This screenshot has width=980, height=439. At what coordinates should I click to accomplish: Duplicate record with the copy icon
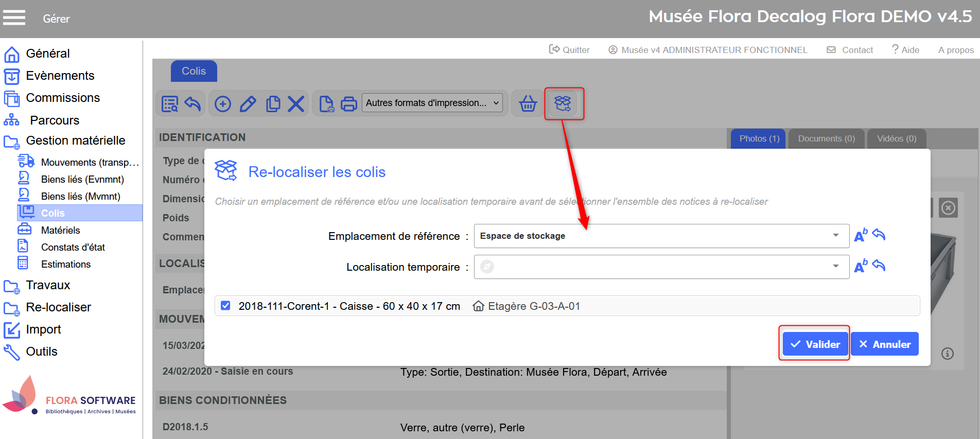click(x=273, y=103)
